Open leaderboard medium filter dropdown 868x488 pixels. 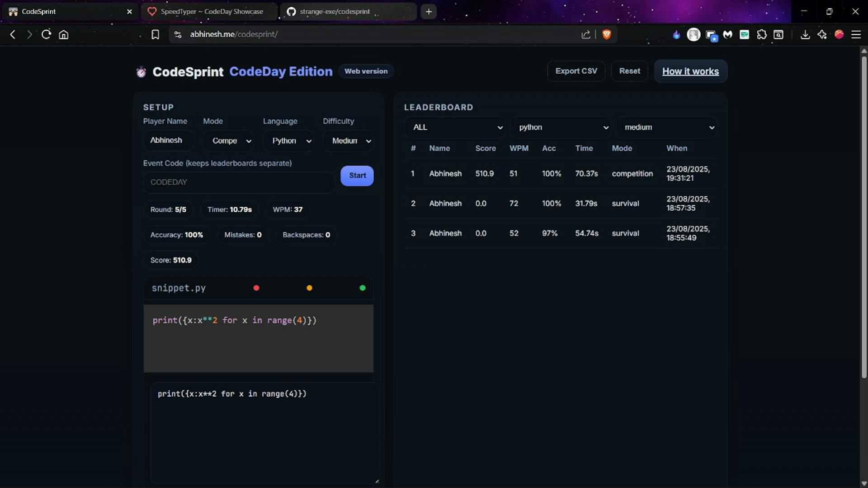click(666, 127)
